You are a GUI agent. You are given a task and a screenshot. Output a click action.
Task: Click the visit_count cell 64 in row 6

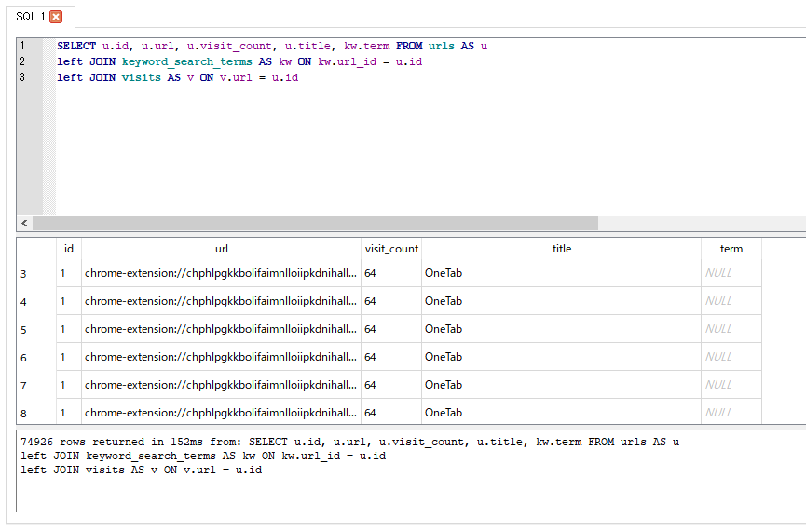pos(371,357)
